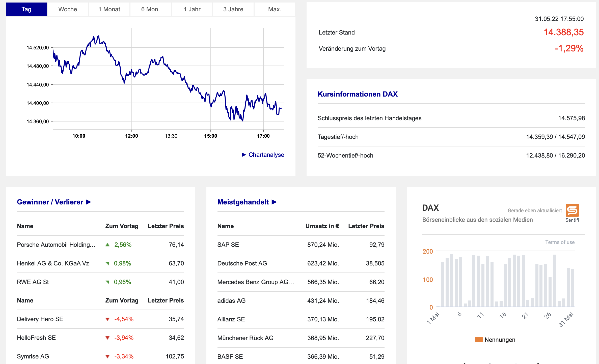Click Deutsche Post price 38,505
This screenshot has width=599, height=364.
click(375, 263)
